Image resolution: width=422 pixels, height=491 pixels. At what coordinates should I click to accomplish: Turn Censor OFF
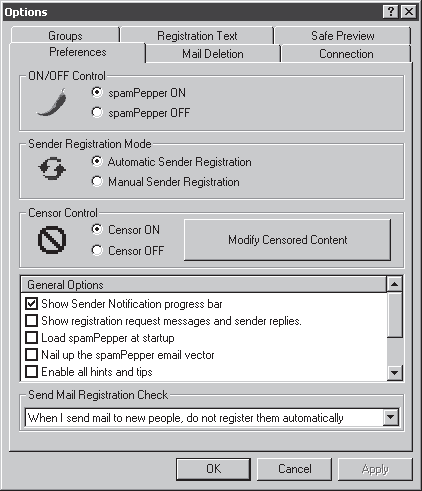tap(97, 250)
